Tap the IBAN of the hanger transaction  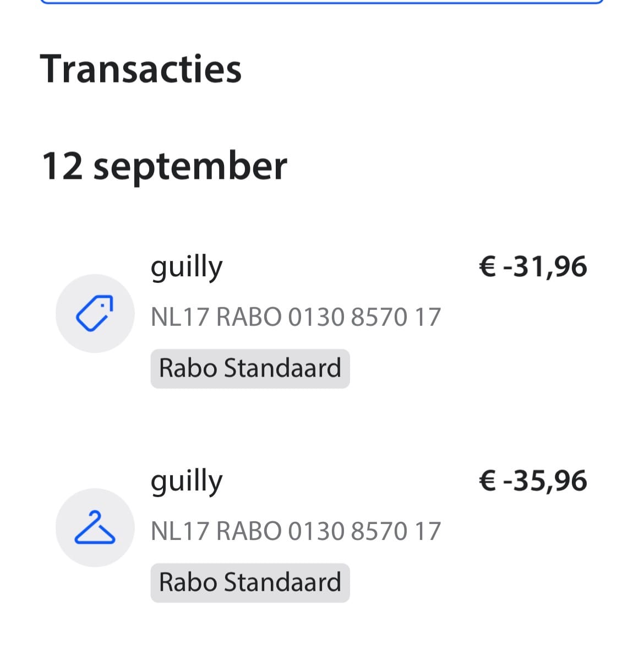coord(296,531)
